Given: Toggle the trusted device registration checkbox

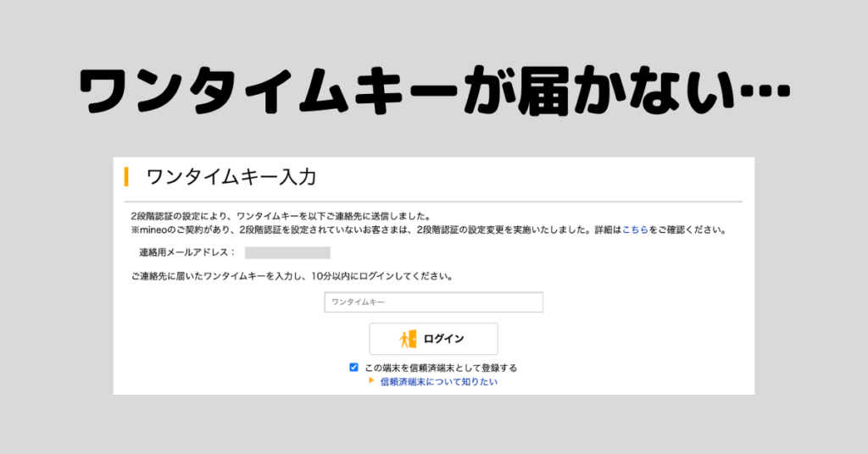Looking at the screenshot, I should [353, 368].
